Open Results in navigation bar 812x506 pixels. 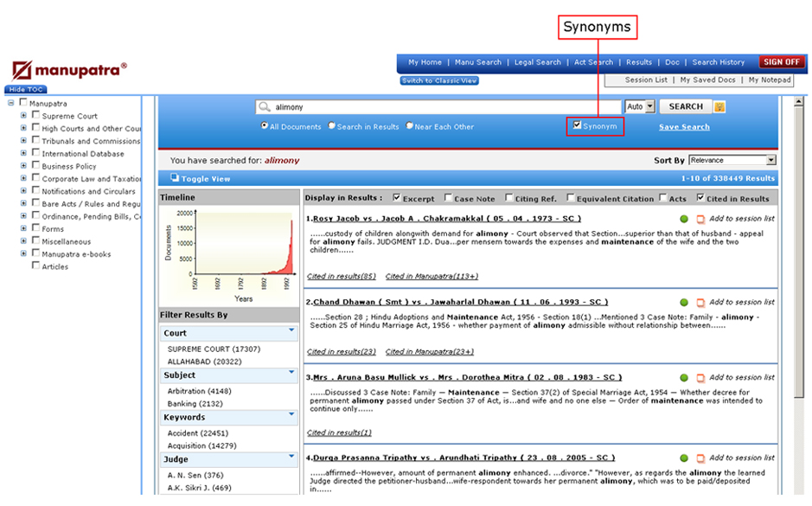(x=639, y=62)
